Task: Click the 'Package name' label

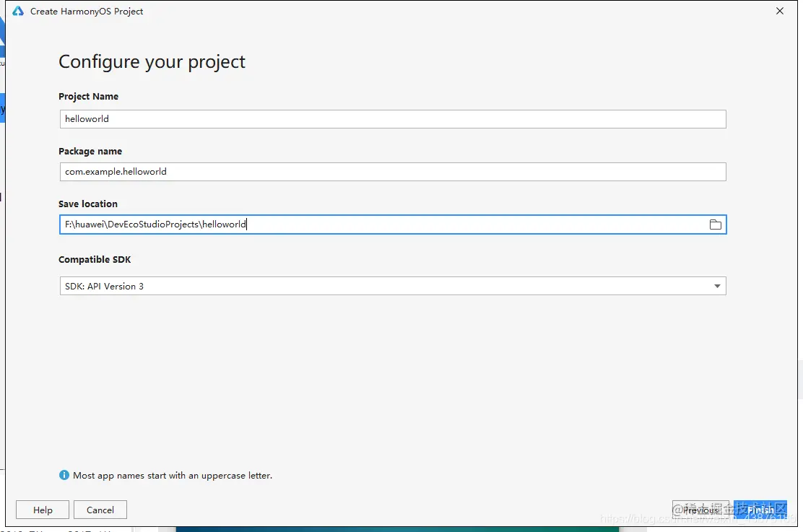Action: 90,152
